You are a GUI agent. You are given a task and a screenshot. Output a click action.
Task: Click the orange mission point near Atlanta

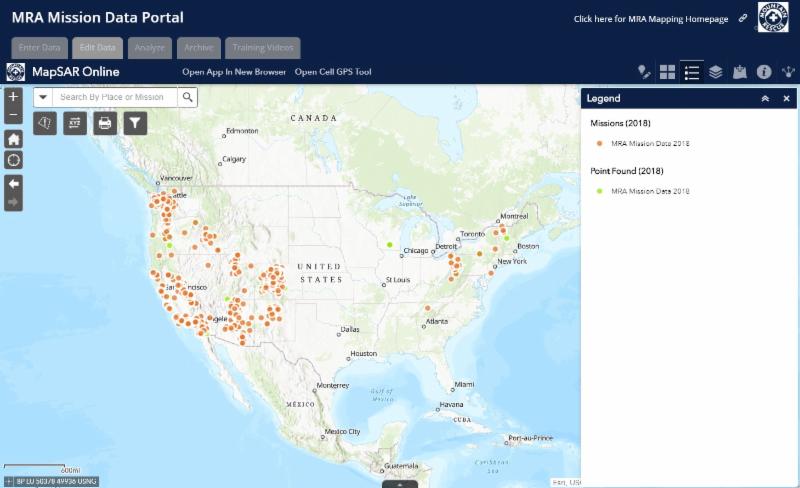(428, 308)
